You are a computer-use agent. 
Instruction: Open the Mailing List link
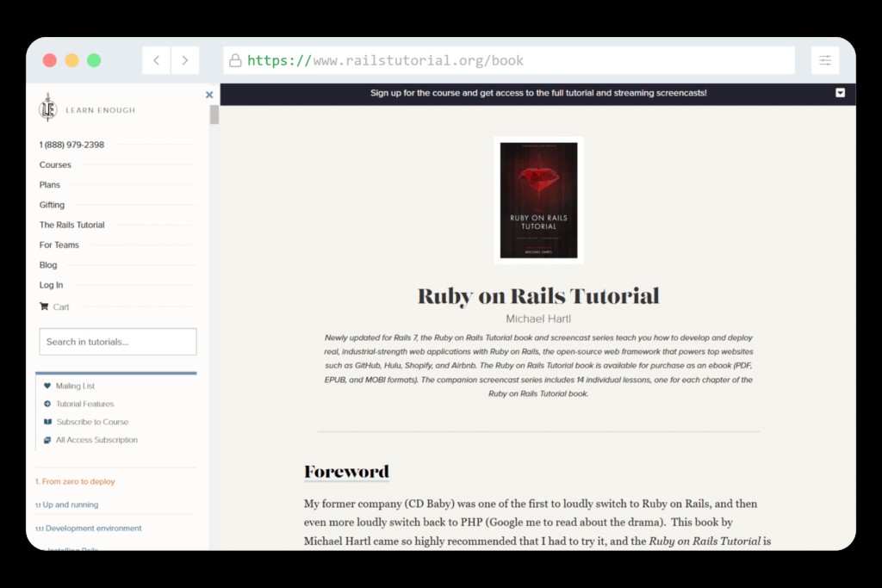pos(75,386)
